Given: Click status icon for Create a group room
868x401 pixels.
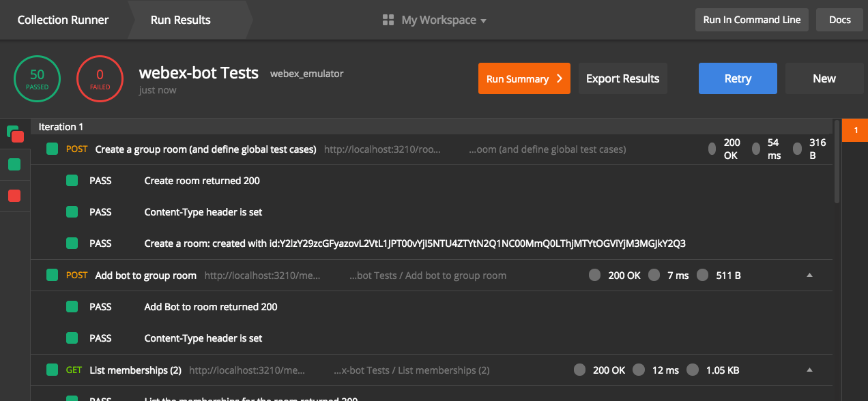Looking at the screenshot, I should point(52,149).
